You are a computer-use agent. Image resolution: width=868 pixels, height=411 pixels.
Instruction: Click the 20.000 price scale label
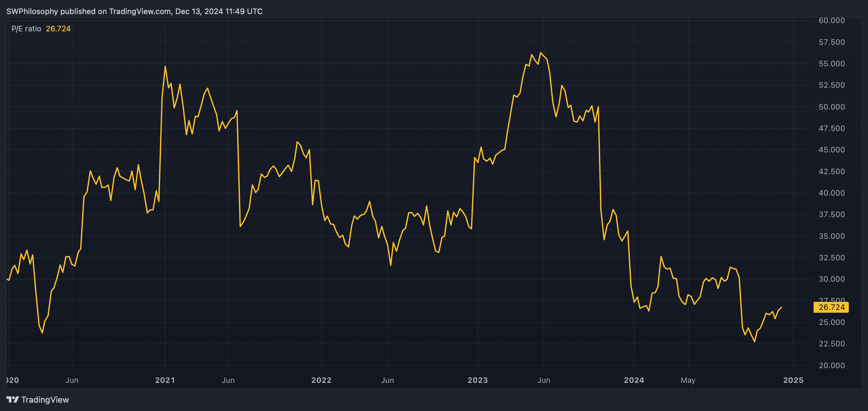click(x=831, y=365)
